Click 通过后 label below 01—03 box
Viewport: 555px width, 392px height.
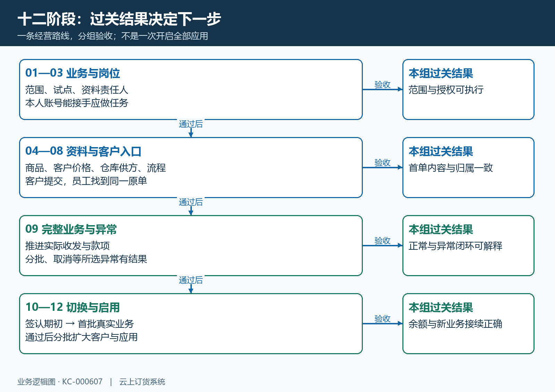191,124
